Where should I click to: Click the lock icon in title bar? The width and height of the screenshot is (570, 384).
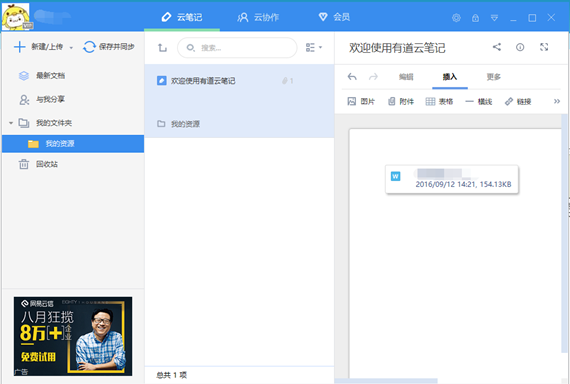[x=475, y=18]
